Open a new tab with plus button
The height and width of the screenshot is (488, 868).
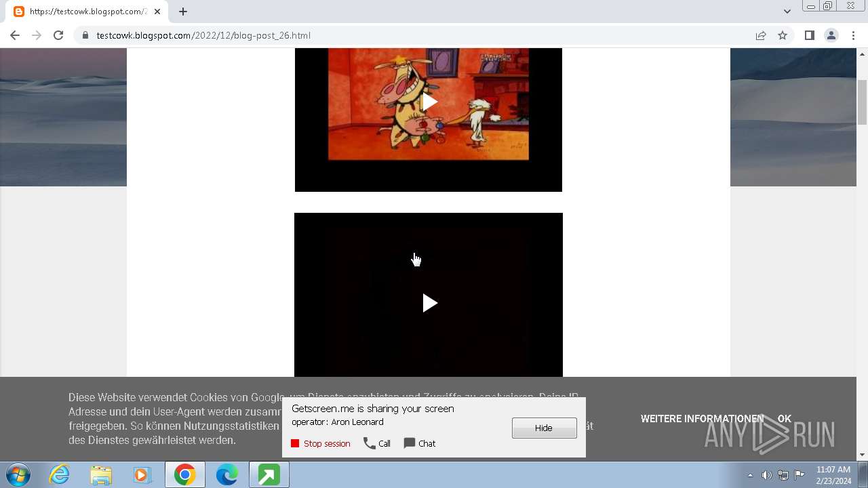pos(183,12)
